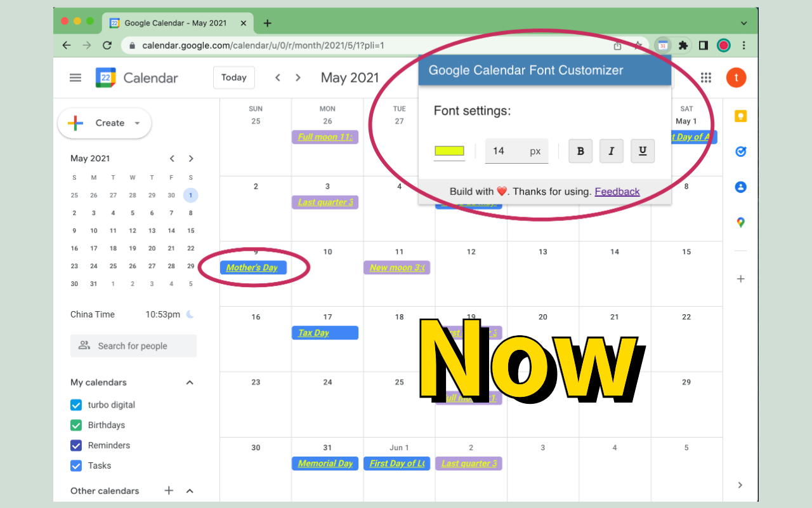
Task: Click the China Time label
Action: coord(93,314)
